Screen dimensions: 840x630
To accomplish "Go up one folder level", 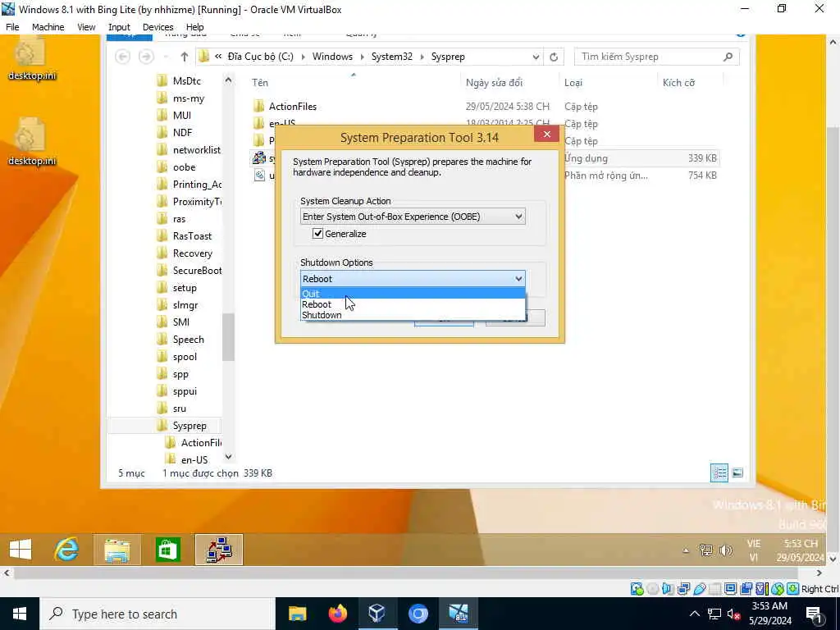I will pos(185,57).
